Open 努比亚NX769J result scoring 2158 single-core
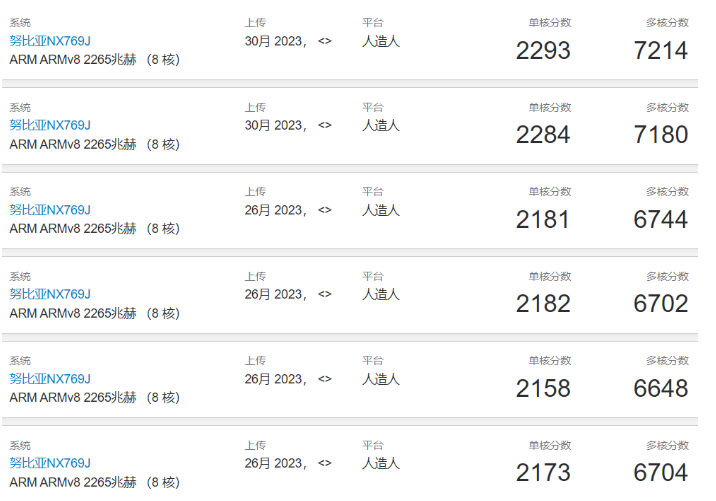 tap(50, 379)
